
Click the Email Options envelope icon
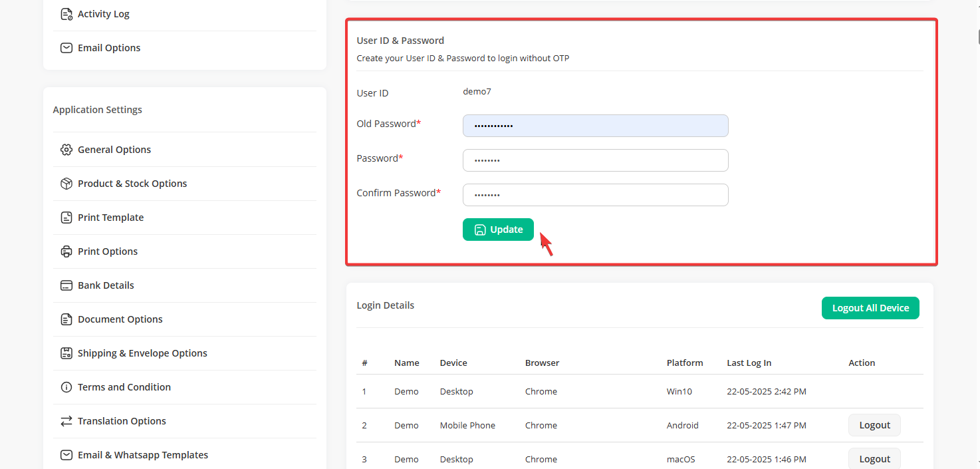(x=66, y=48)
